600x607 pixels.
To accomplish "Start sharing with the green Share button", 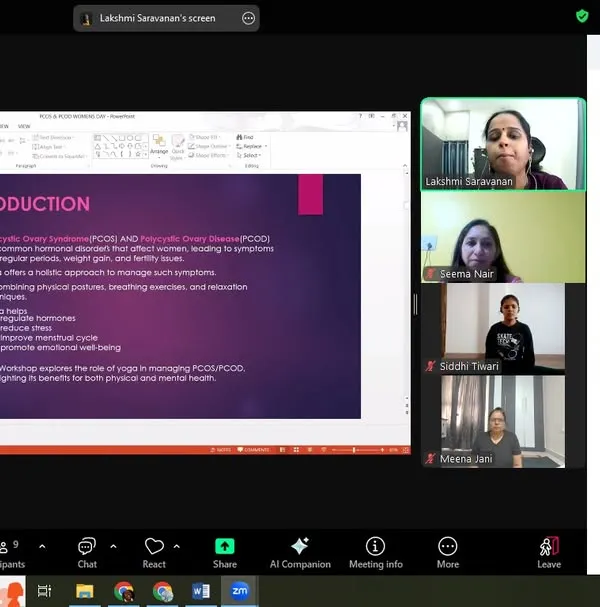I will pos(225,553).
